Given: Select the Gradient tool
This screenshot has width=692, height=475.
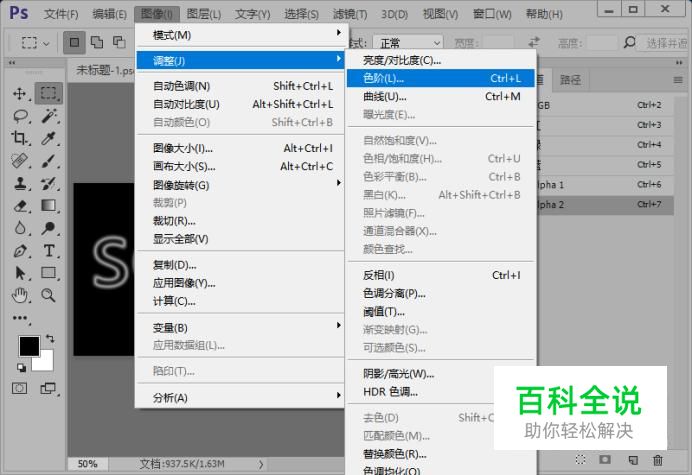Looking at the screenshot, I should coord(49,206).
